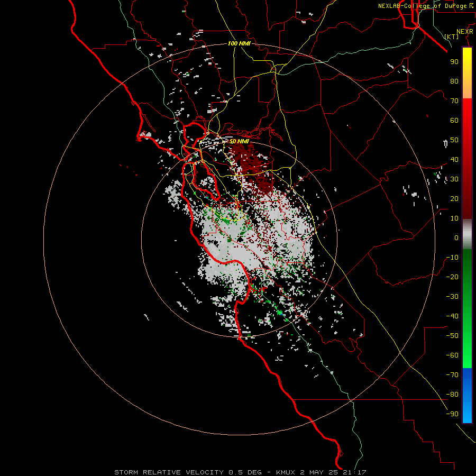Image resolution: width=476 pixels, height=476 pixels.
Task: Click the 50 NMI range ring label
Action: [x=239, y=141]
